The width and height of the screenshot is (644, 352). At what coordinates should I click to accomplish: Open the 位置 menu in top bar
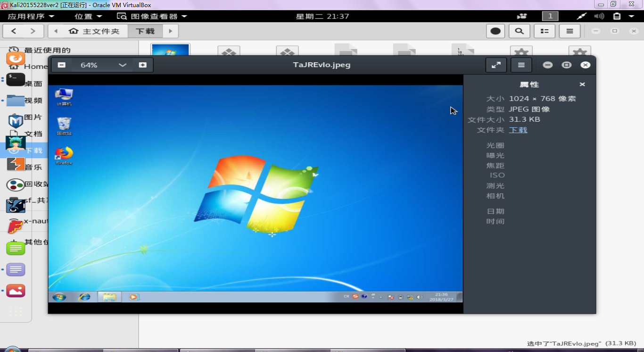pyautogui.click(x=89, y=16)
